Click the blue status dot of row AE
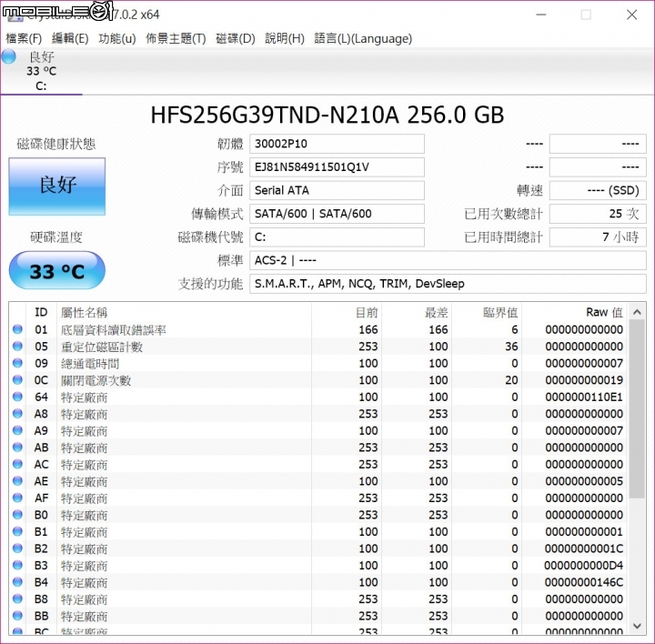Image resolution: width=655 pixels, height=644 pixels. [x=17, y=480]
